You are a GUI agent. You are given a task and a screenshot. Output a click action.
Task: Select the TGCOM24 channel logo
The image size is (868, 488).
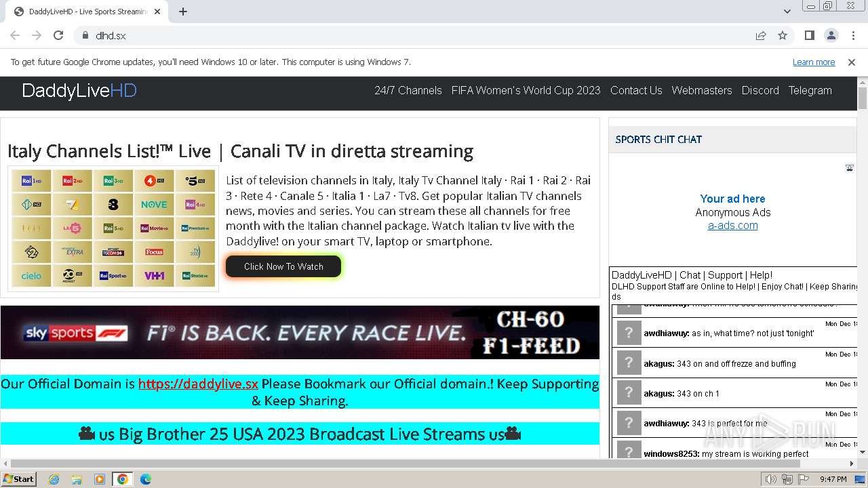click(113, 252)
